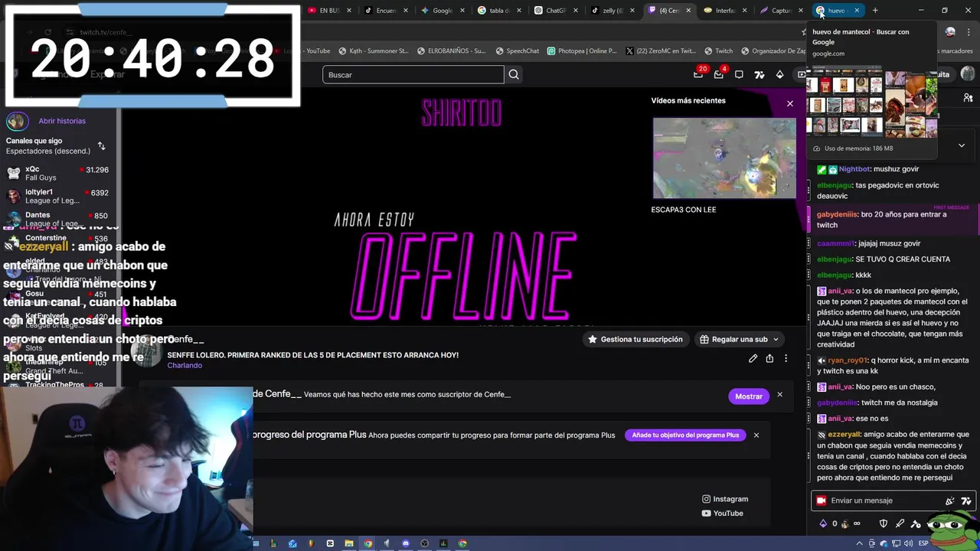Screen dimensions: 980x551
Task: Click the celebration party icon in chat input
Action: coord(950,501)
